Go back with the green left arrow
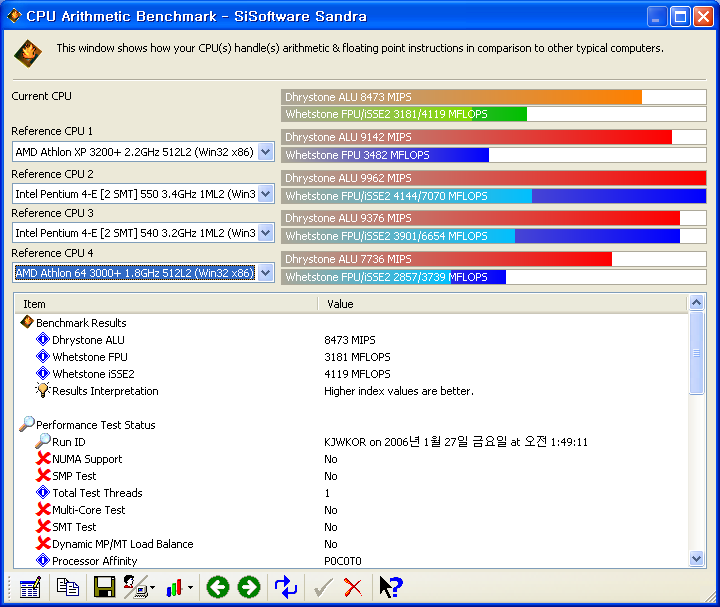 pyautogui.click(x=218, y=587)
